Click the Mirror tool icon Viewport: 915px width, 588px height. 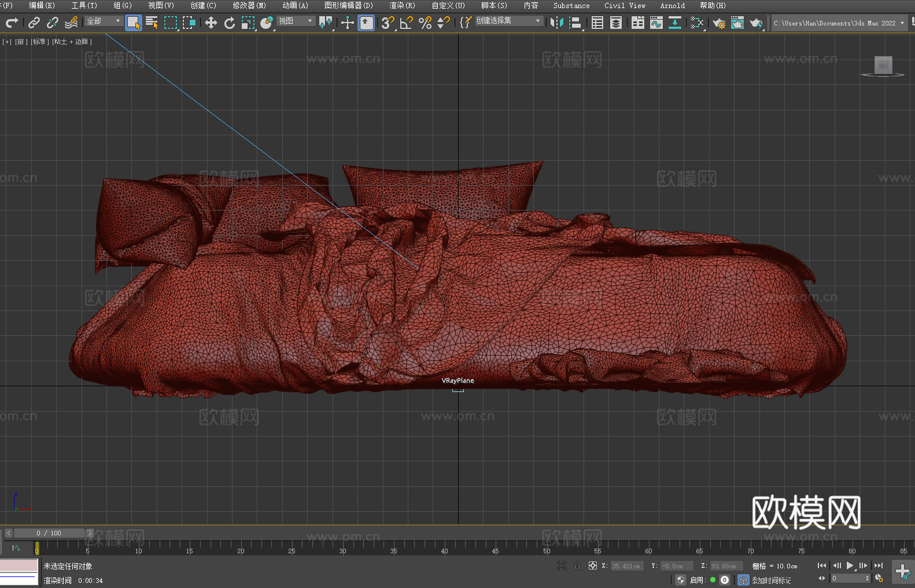[x=556, y=23]
